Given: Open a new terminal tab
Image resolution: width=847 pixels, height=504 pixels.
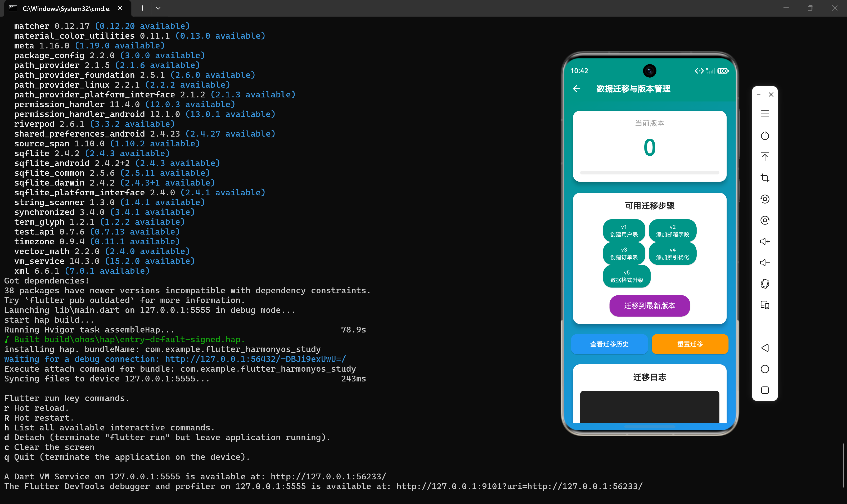Looking at the screenshot, I should (x=142, y=8).
